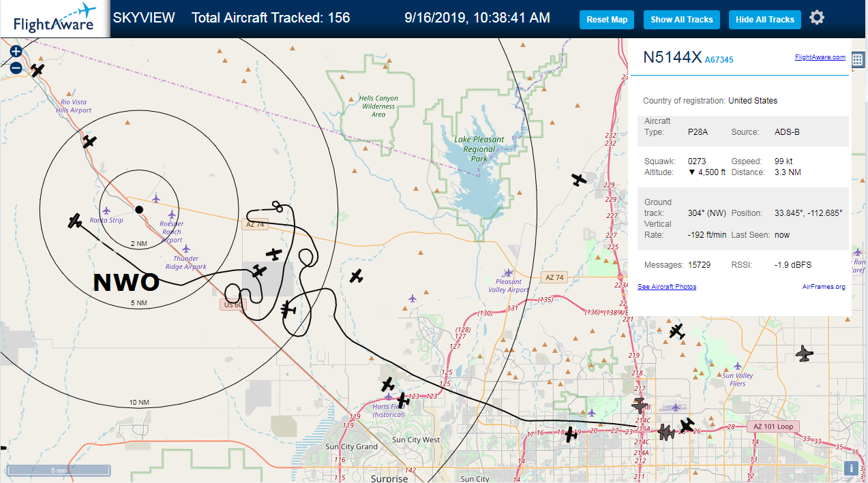The height and width of the screenshot is (483, 868).
Task: Click the messages count 15729
Action: point(700,265)
